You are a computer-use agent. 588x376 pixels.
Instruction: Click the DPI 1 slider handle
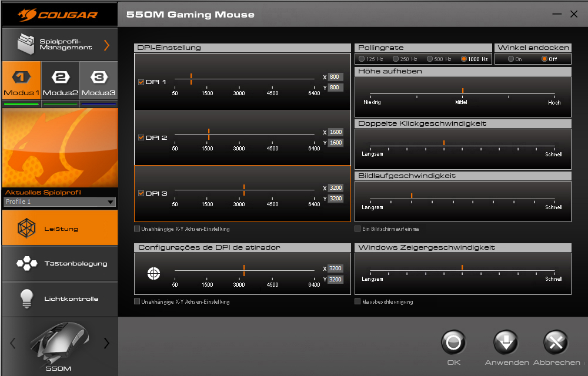click(x=191, y=79)
